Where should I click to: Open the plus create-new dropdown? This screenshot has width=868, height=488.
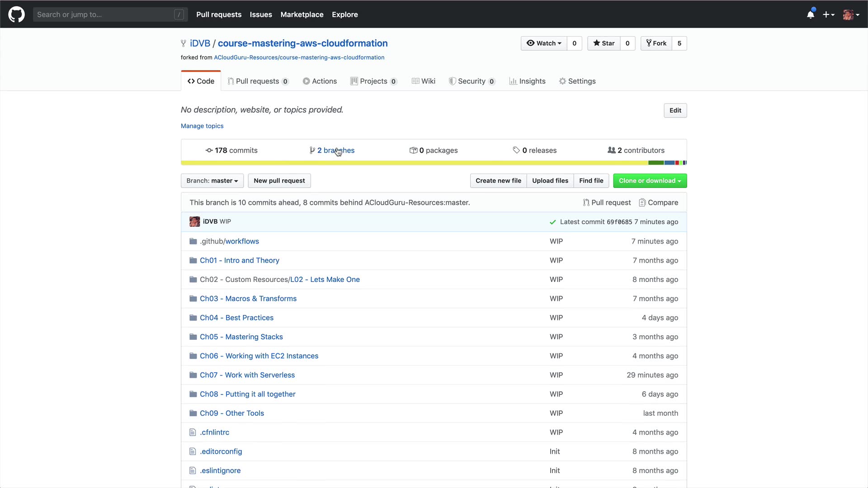[828, 14]
